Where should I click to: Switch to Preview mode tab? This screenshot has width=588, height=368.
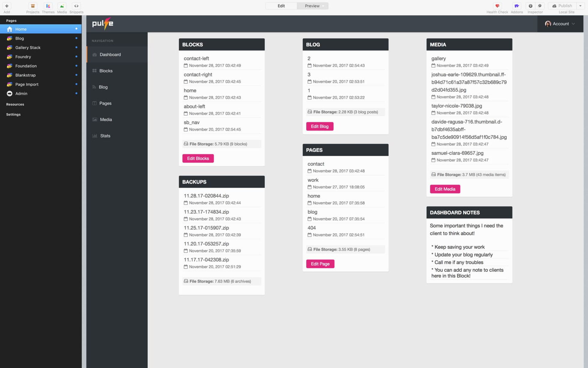click(312, 6)
